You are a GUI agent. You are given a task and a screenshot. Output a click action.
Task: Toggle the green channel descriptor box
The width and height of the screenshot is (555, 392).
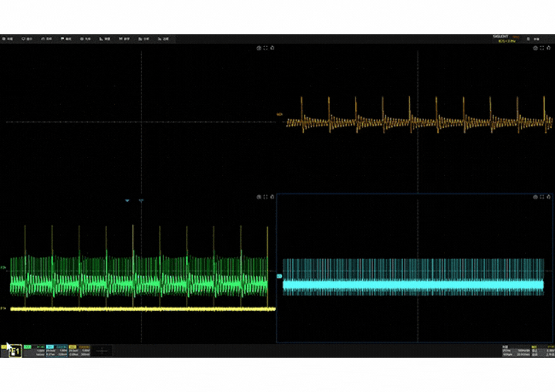tap(34, 351)
